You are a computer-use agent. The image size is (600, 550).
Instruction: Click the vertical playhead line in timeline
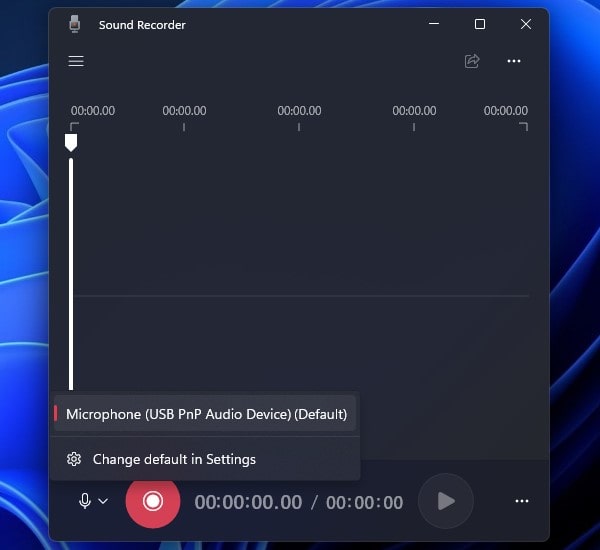[71, 274]
